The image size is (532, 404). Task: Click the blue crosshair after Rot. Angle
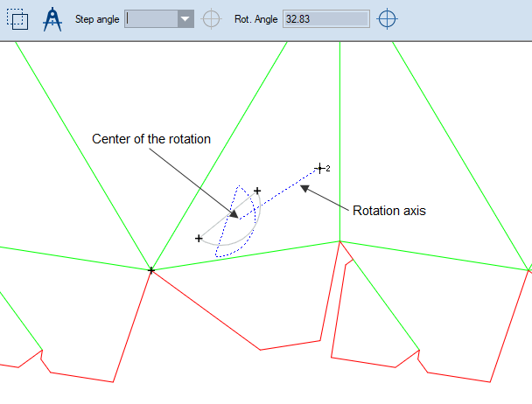[388, 19]
